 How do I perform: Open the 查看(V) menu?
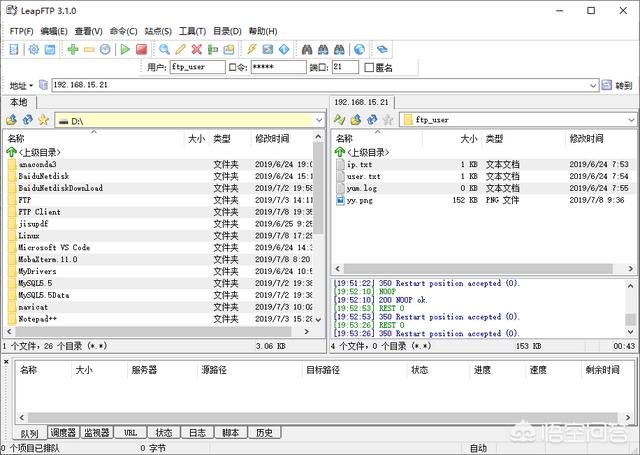point(89,31)
